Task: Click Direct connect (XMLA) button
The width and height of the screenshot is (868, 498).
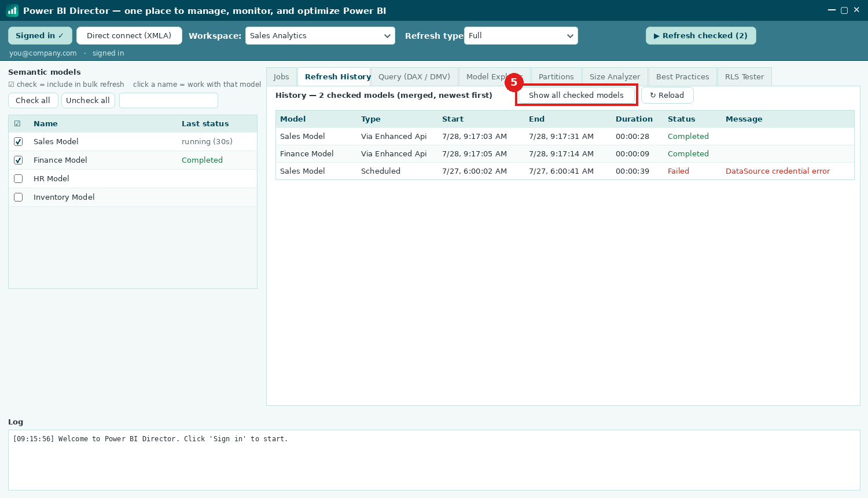Action: coord(129,35)
